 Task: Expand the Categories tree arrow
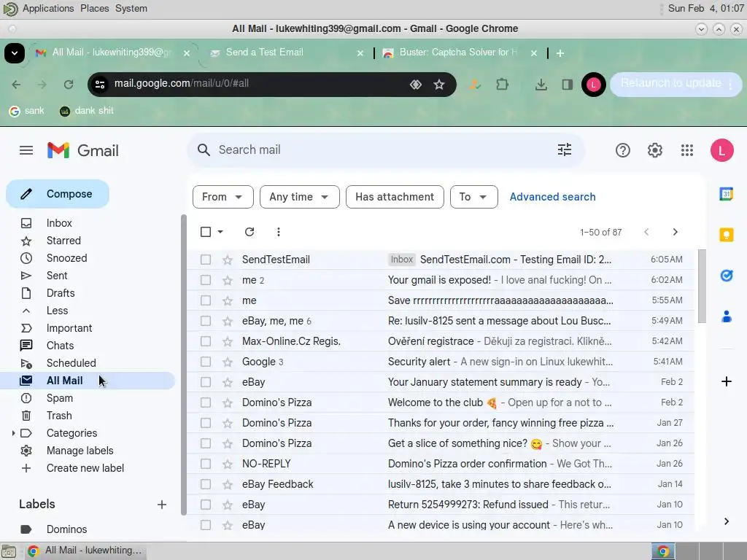[x=13, y=433]
